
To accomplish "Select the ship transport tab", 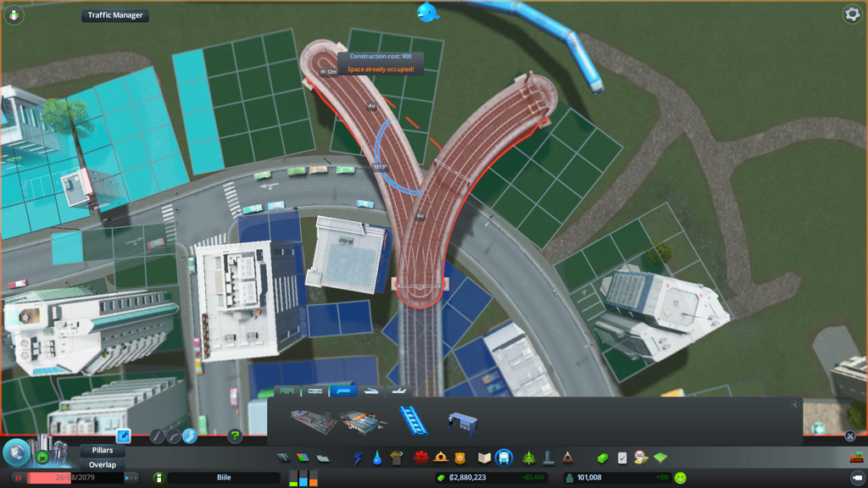I will click(371, 391).
